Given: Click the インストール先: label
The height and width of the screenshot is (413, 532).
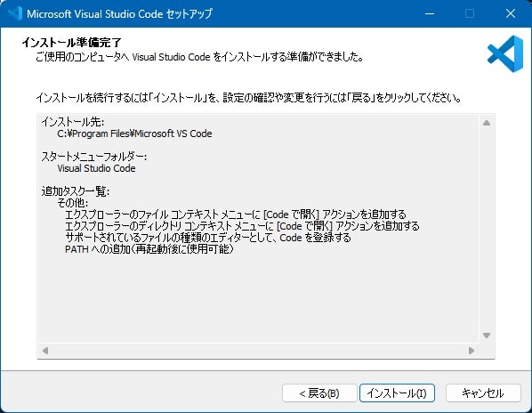Looking at the screenshot, I should 73,122.
